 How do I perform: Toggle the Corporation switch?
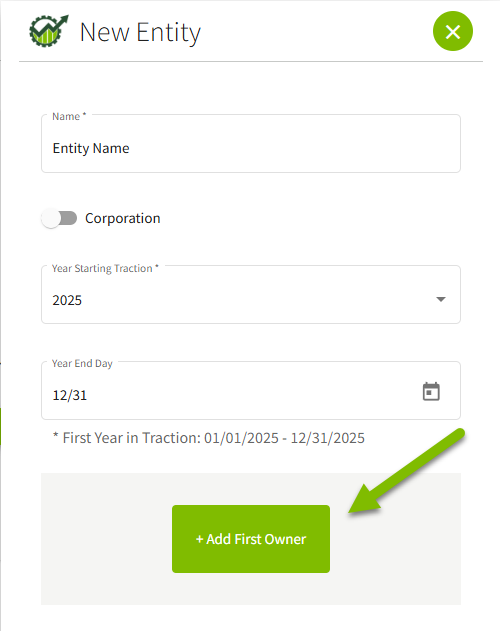[x=59, y=218]
